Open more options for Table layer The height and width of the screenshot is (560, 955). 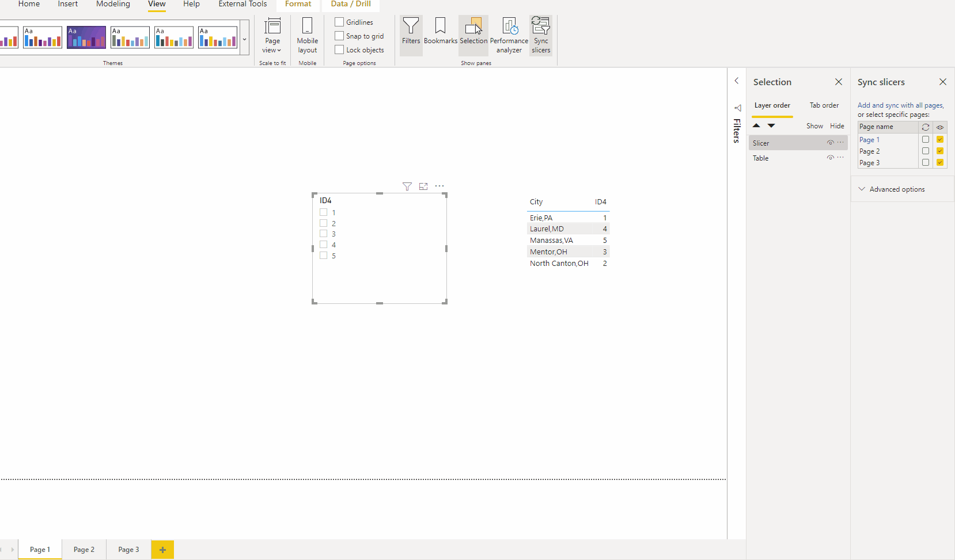pyautogui.click(x=841, y=158)
